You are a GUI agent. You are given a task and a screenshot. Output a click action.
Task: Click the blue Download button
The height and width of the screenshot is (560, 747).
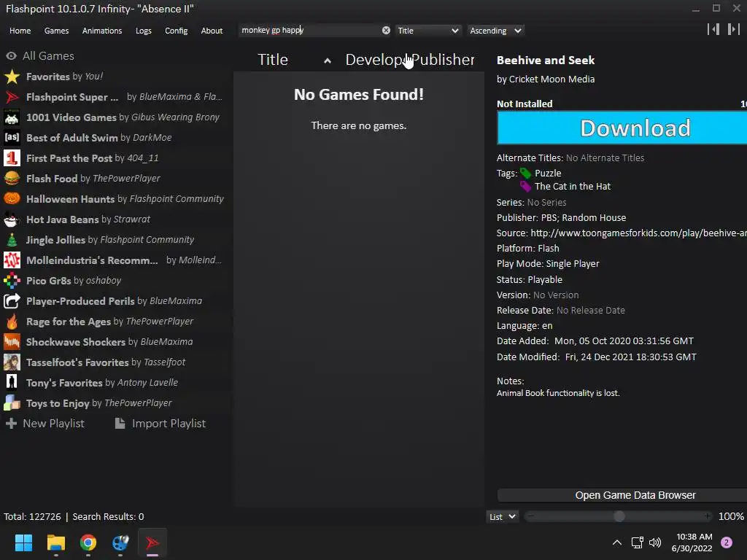click(622, 128)
